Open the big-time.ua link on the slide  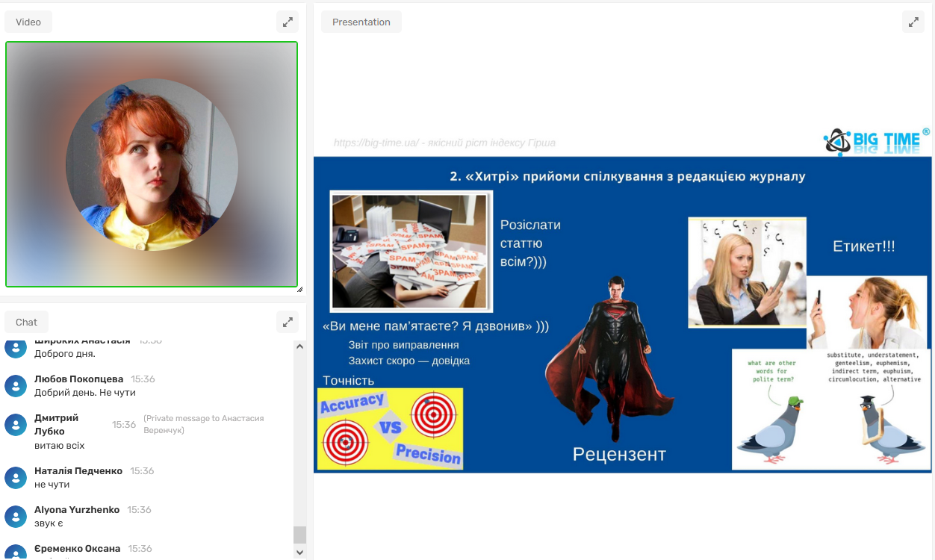(x=376, y=143)
